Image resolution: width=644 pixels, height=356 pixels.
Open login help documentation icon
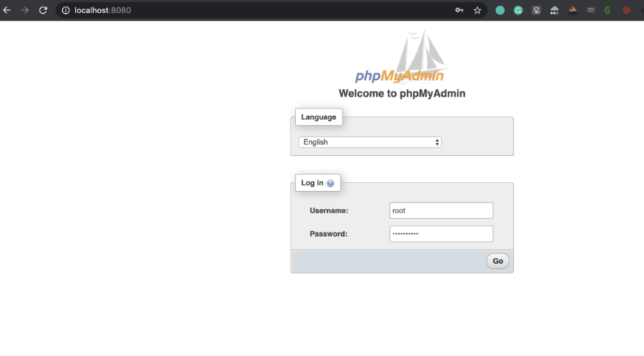330,183
